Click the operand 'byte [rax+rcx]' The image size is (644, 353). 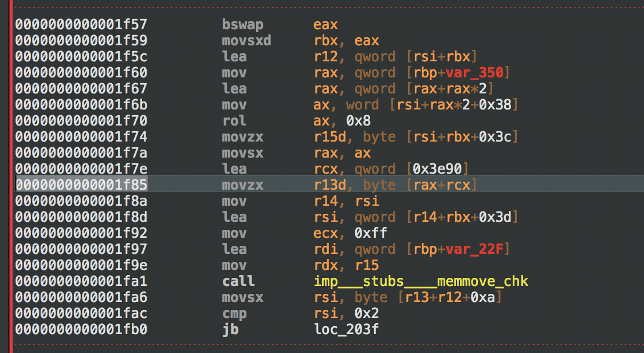(x=420, y=185)
